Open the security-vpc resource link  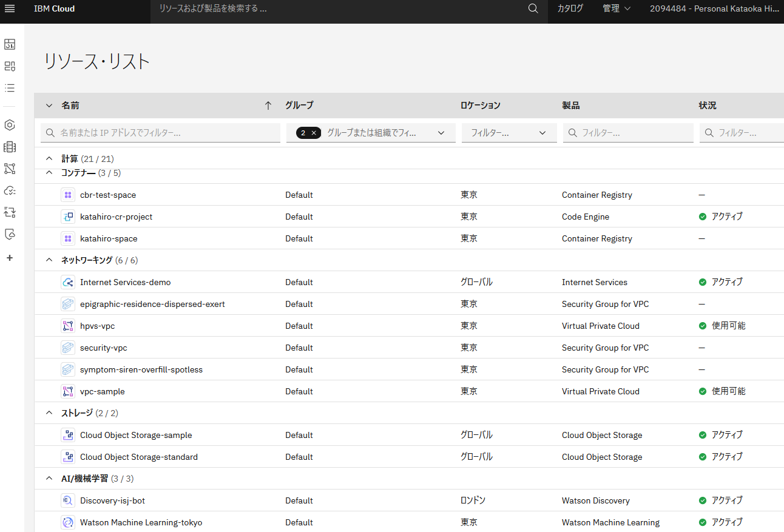[104, 348]
